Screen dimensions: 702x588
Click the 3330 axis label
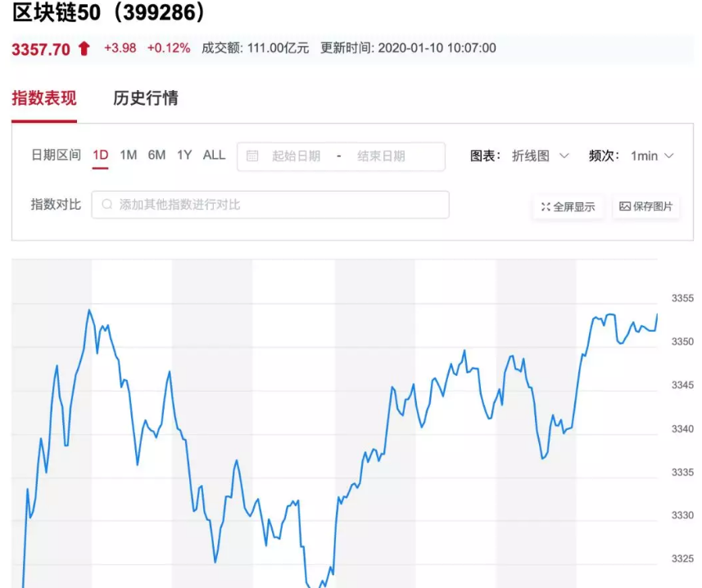coord(682,515)
